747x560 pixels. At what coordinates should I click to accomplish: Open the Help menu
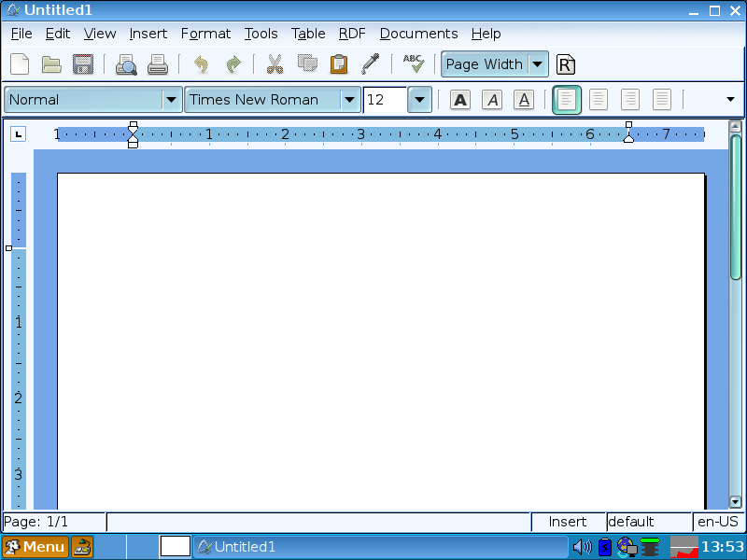point(486,34)
